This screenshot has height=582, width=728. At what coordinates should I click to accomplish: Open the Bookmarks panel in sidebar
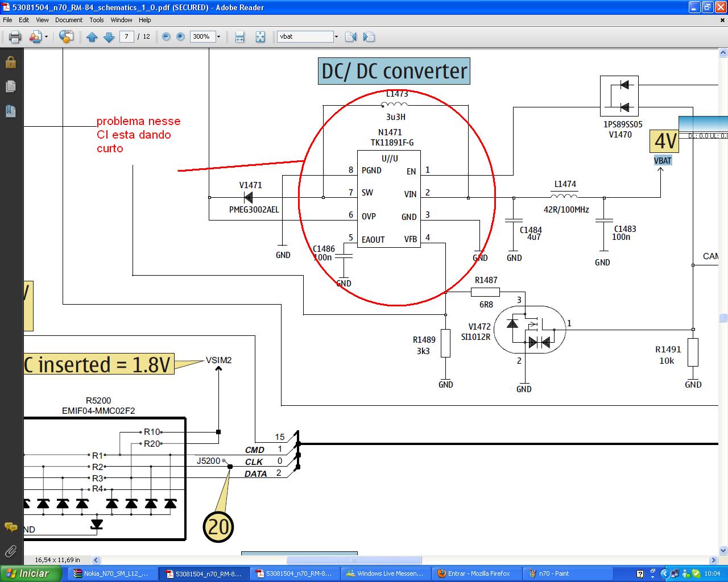pyautogui.click(x=11, y=111)
